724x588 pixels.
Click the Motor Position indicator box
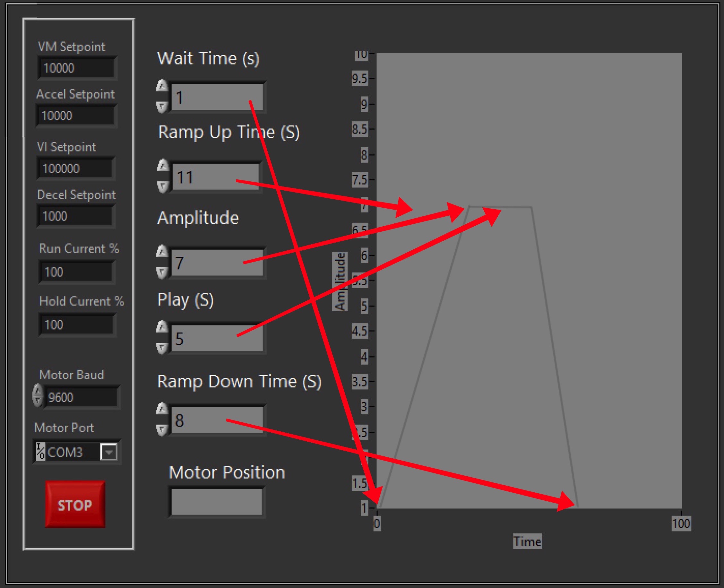click(x=216, y=502)
